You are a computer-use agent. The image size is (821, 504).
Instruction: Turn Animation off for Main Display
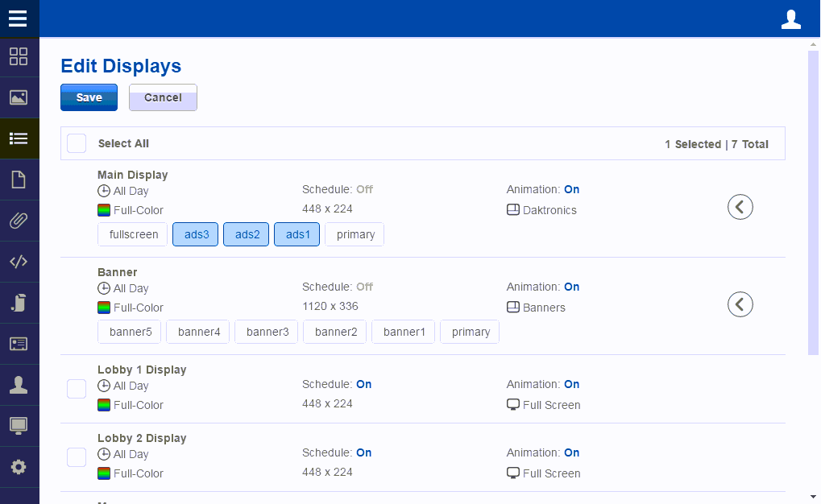click(571, 189)
